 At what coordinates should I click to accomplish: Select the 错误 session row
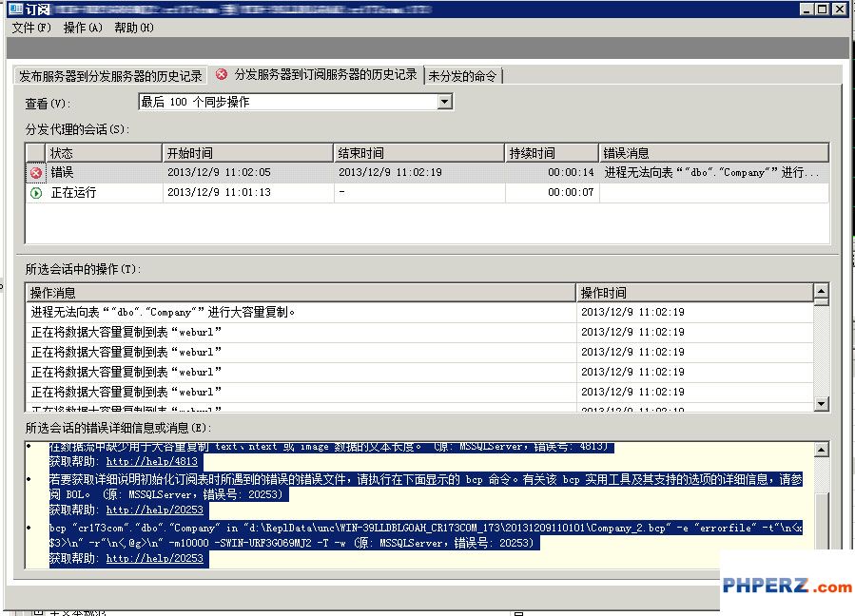pos(427,173)
